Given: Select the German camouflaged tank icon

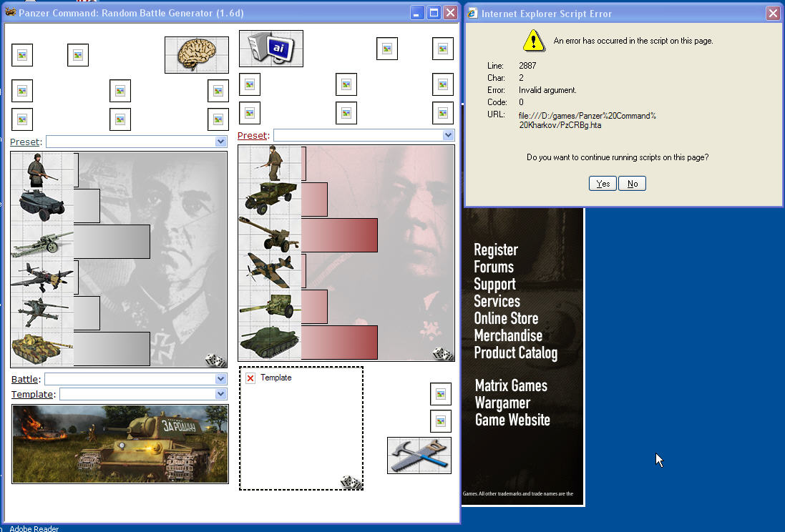Looking at the screenshot, I should (42, 348).
